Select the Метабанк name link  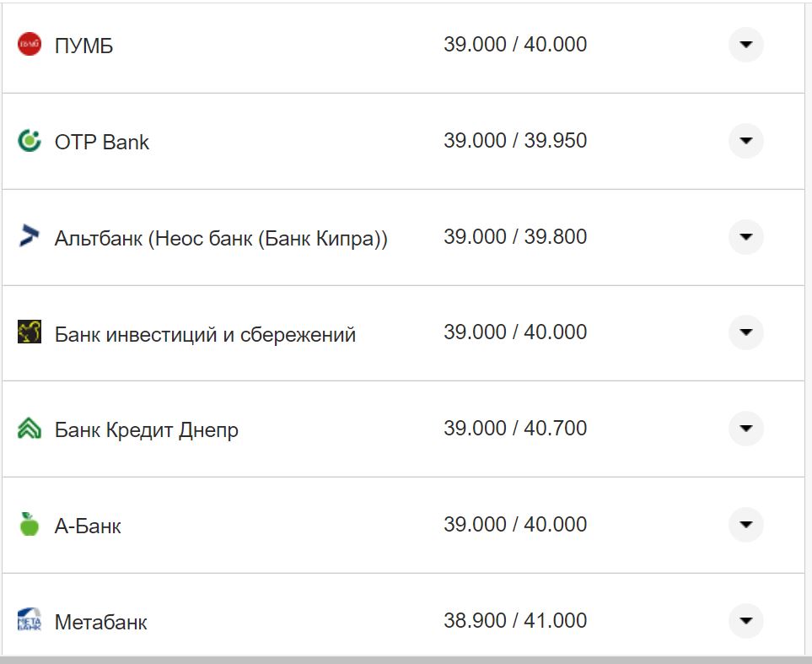pos(101,623)
